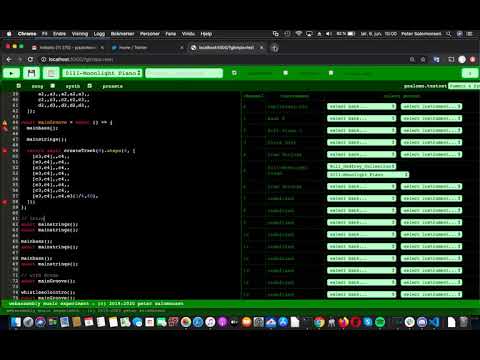Image resolution: width=480 pixels, height=360 pixels.
Task: Open the Dill_Godfrey_Collection bank dropdown
Action: pyautogui.click(x=361, y=166)
